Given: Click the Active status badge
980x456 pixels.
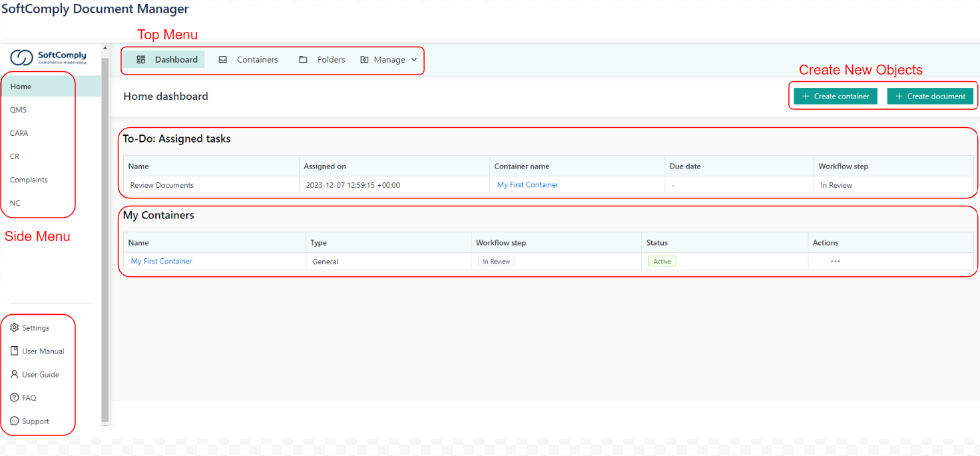Looking at the screenshot, I should point(662,261).
